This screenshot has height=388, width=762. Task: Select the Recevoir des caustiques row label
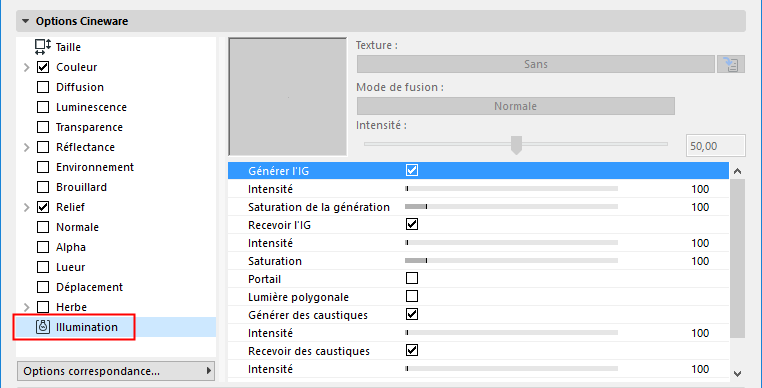(309, 351)
